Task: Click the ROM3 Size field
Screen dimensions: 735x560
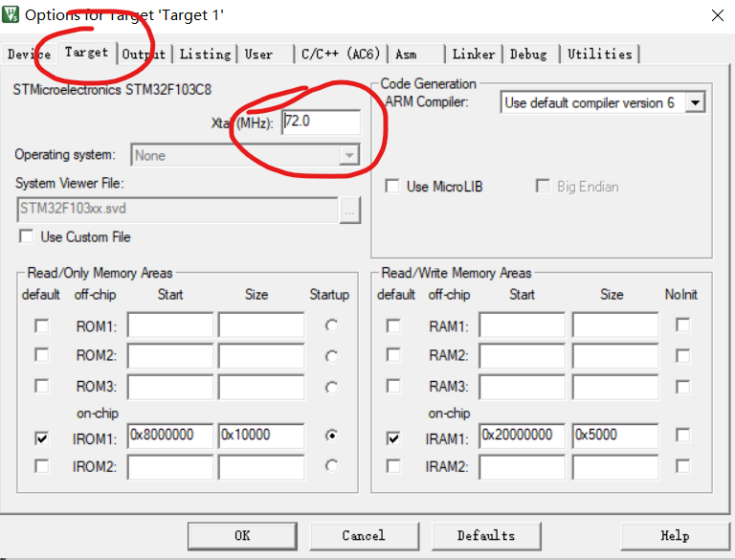Action: [x=261, y=387]
